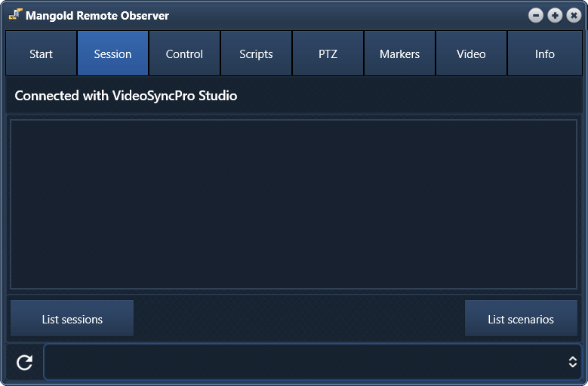The height and width of the screenshot is (386, 588).
Task: Open the Start tab
Action: tap(42, 54)
